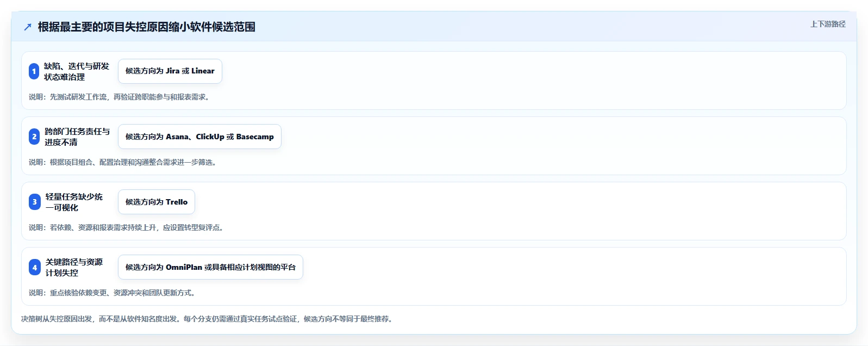Select the 候选方向为 Jira 或 Linear box
This screenshot has height=346, width=868.
click(170, 71)
